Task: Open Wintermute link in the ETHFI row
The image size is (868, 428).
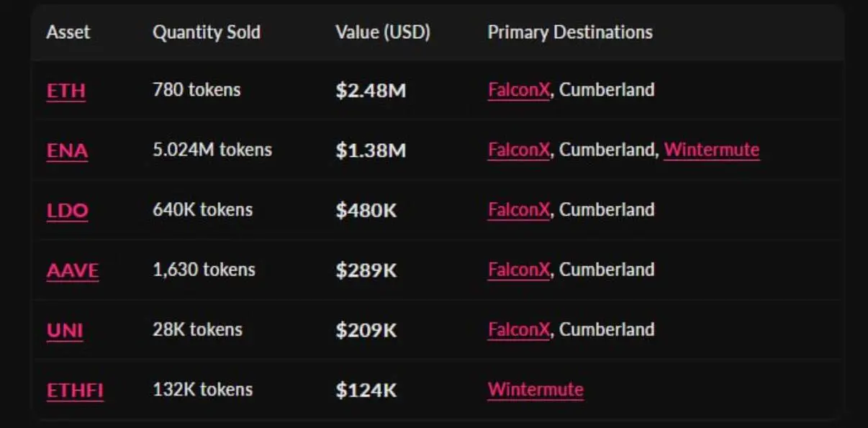Action: coord(535,389)
